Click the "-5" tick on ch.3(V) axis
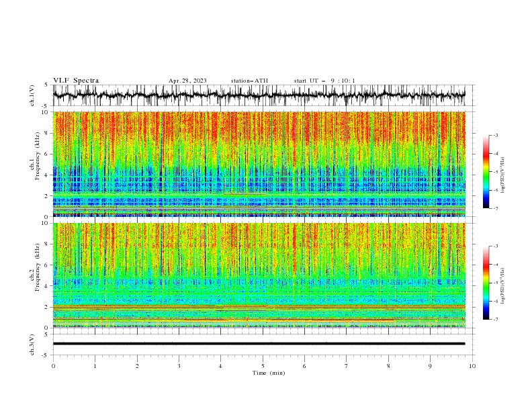532x411 pixels. tap(45, 355)
